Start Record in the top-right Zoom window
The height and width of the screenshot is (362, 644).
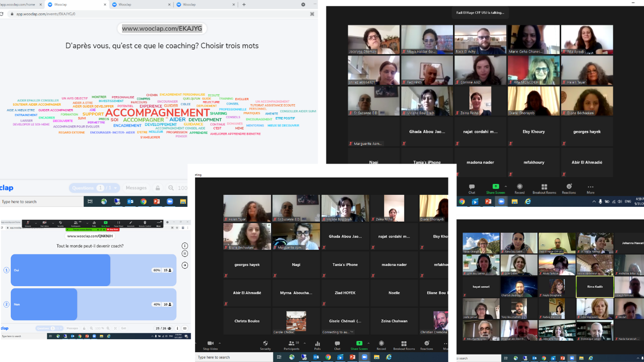coord(519,189)
